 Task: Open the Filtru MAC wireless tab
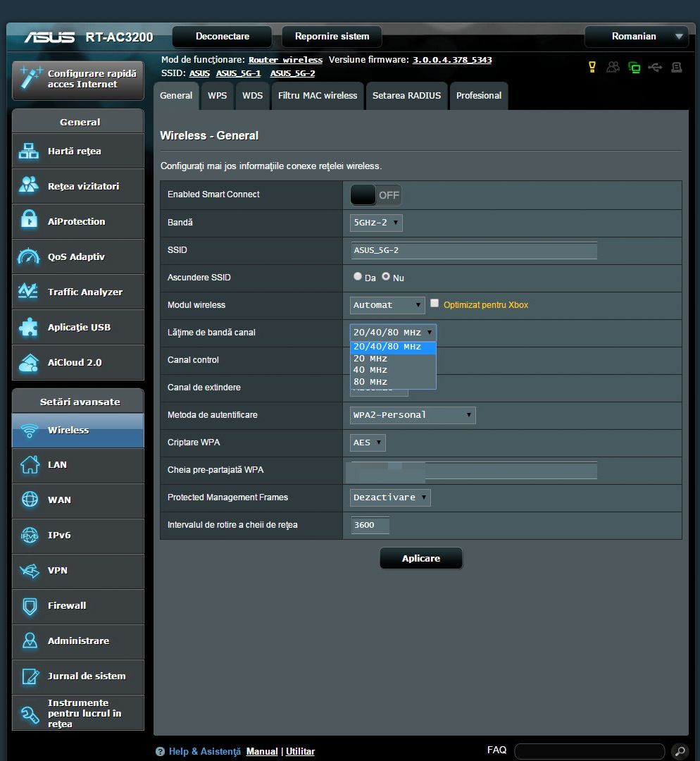(318, 96)
